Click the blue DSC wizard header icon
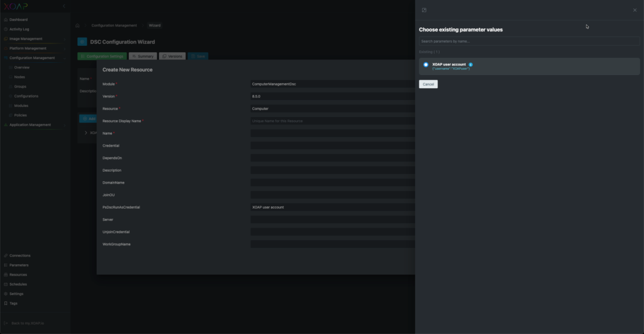 click(82, 42)
